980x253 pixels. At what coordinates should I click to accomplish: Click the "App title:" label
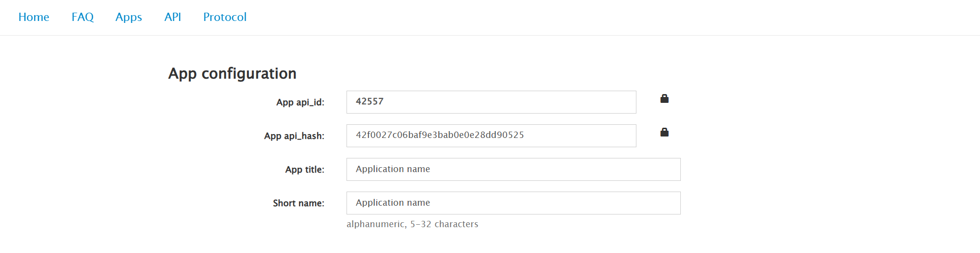(x=305, y=170)
